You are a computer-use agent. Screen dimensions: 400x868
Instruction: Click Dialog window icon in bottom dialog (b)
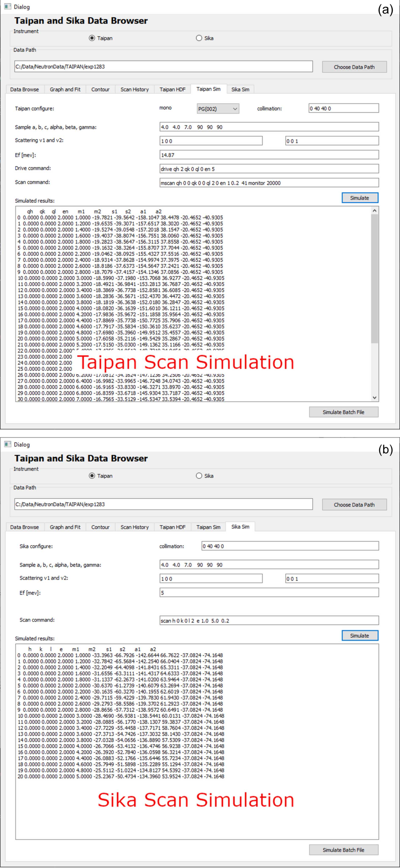[7, 444]
